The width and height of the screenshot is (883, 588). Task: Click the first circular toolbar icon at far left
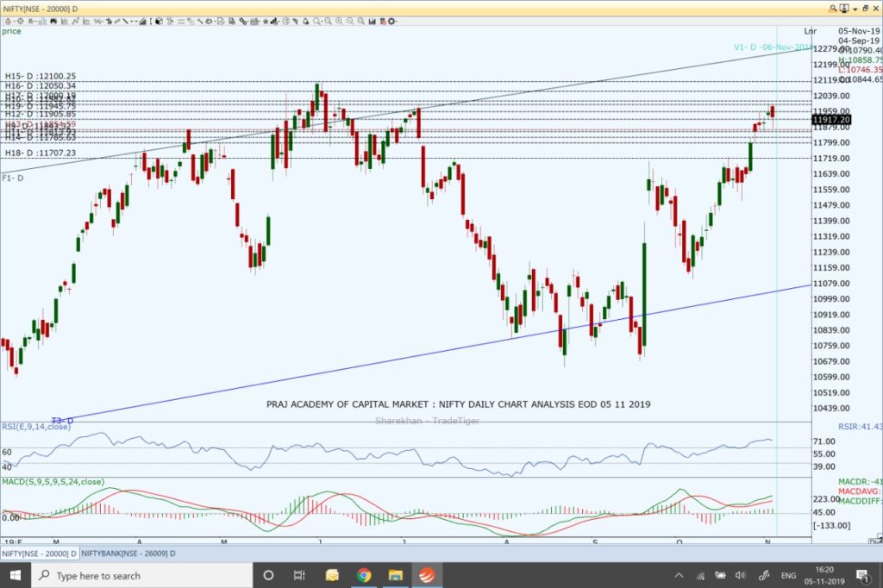(x=8, y=22)
